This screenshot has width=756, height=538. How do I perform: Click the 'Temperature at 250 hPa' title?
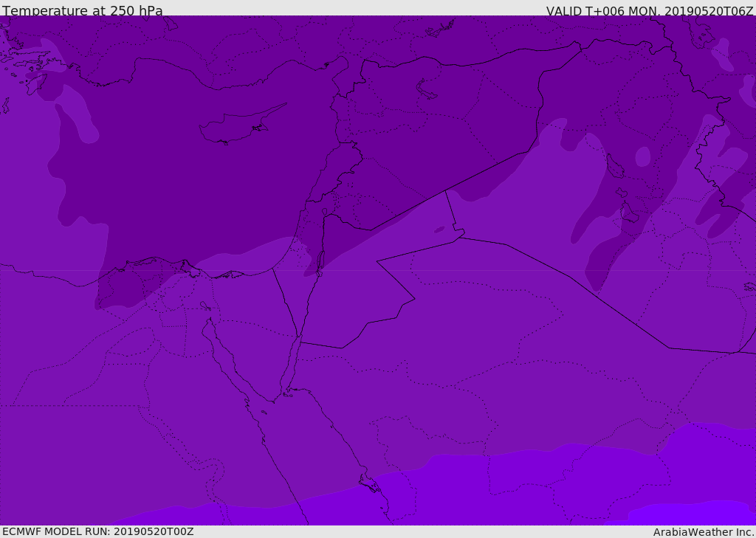click(82, 11)
